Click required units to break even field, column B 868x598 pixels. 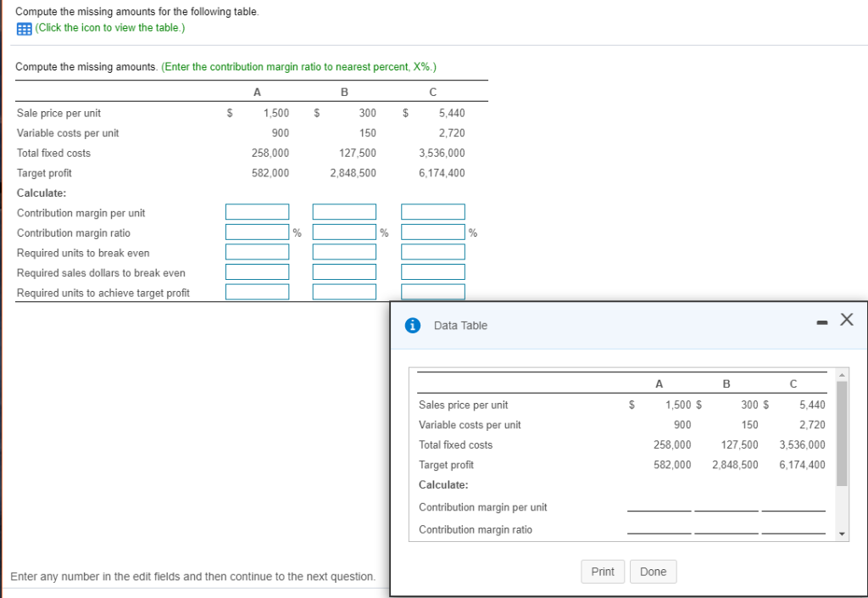point(344,251)
